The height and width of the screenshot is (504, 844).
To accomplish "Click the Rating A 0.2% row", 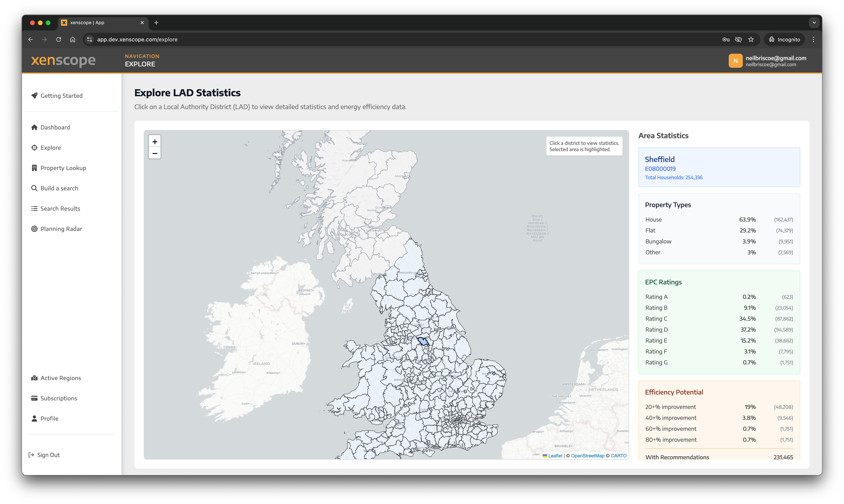I will [x=719, y=297].
